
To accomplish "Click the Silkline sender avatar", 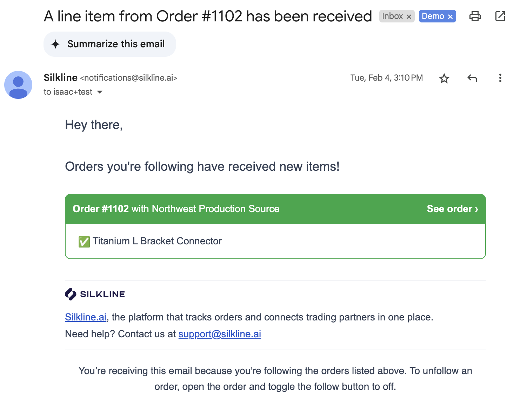I will 18,85.
